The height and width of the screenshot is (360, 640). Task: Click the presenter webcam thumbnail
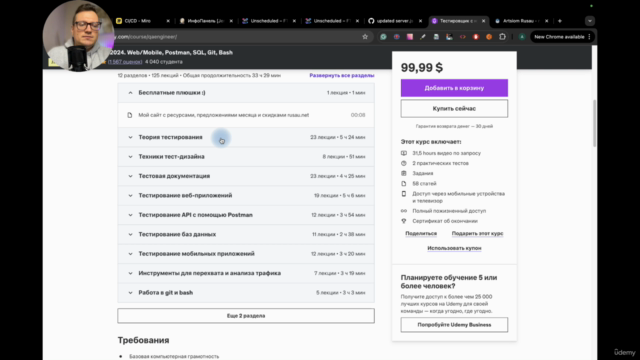pos(78,36)
